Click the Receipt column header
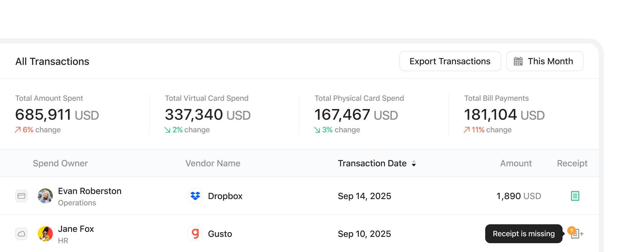The height and width of the screenshot is (252, 644). [x=572, y=163]
